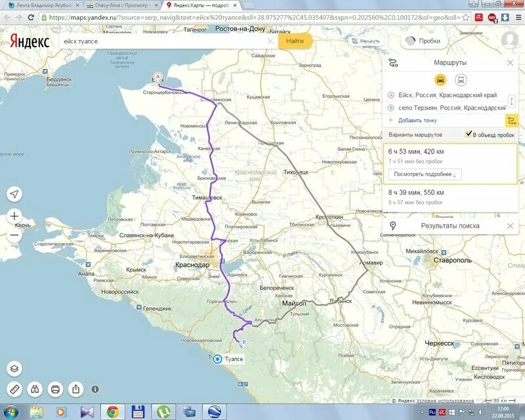Click the info icon near bottom tools

pos(95,389)
